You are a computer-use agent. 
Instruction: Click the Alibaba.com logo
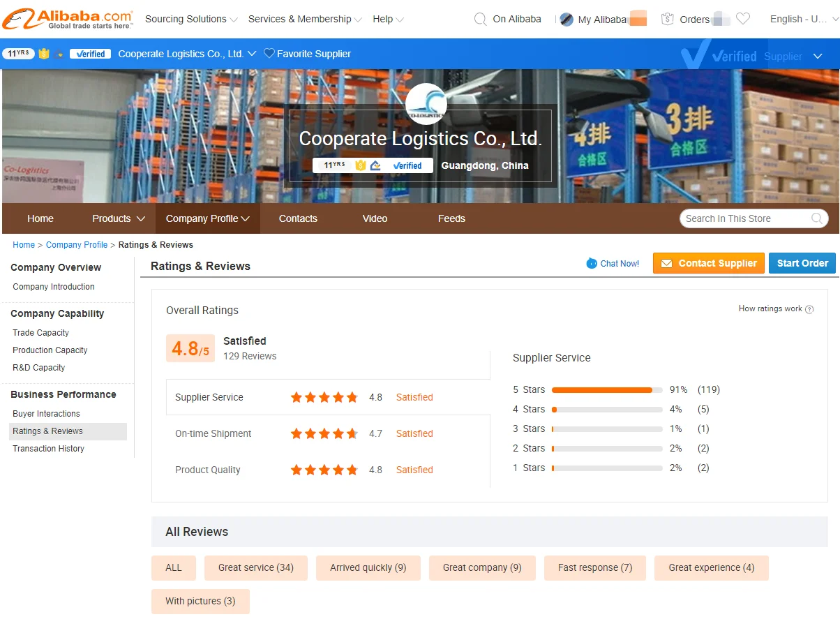pyautogui.click(x=68, y=19)
